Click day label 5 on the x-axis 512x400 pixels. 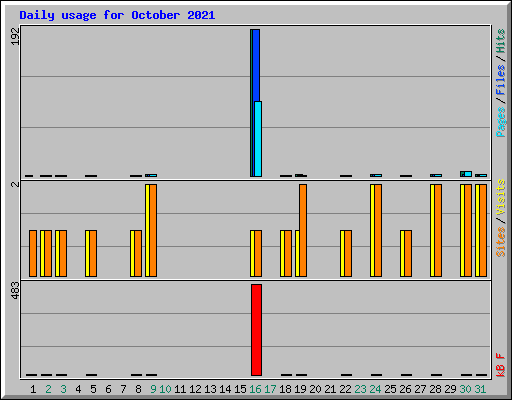[93, 389]
